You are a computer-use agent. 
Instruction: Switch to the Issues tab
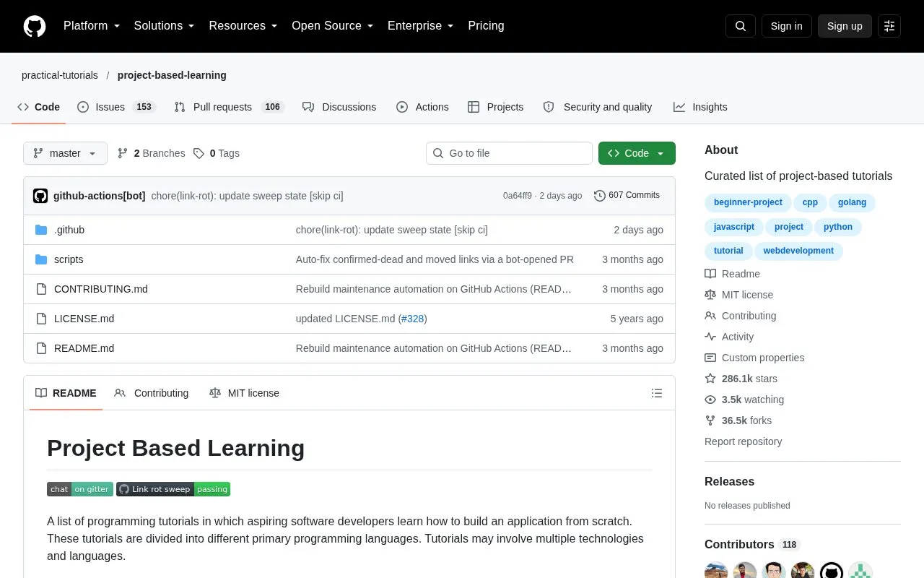[x=116, y=107]
